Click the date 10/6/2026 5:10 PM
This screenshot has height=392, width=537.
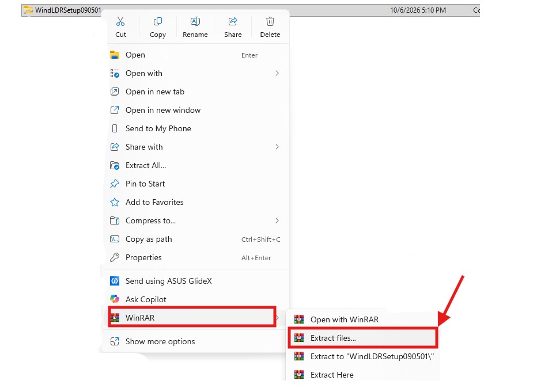click(418, 10)
